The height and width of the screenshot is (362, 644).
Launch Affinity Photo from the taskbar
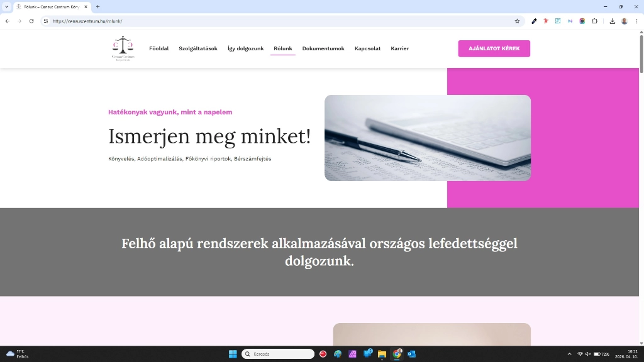tap(352, 353)
